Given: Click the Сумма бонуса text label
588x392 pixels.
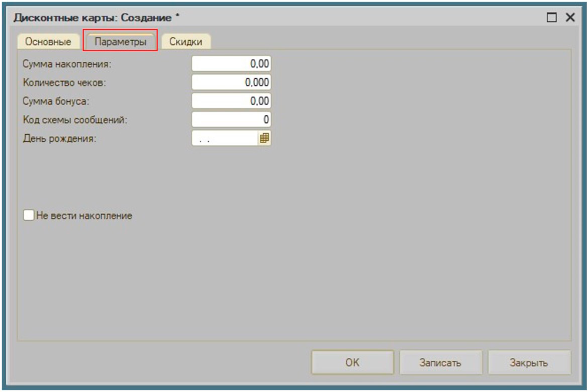Looking at the screenshot, I should coord(56,101).
